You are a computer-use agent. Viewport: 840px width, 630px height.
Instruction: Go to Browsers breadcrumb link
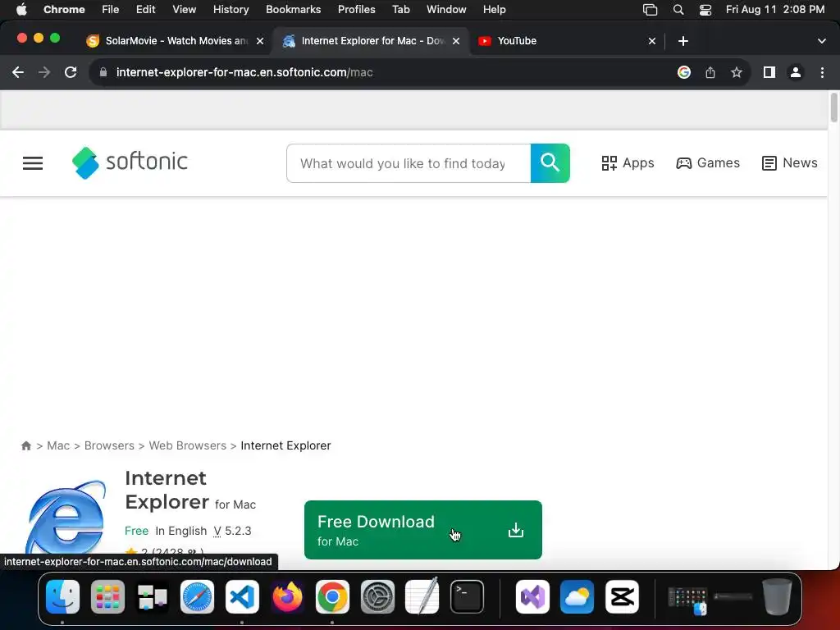pyautogui.click(x=109, y=445)
